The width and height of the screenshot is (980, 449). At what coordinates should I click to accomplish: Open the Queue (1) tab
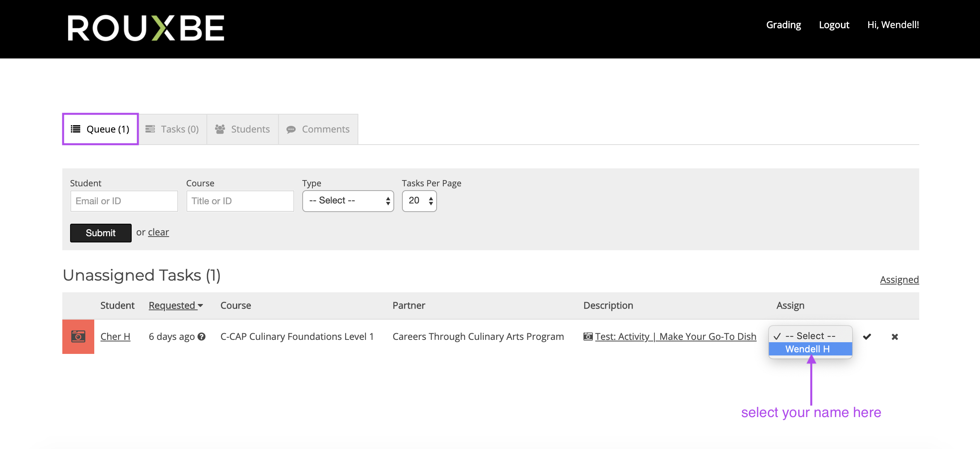pyautogui.click(x=100, y=129)
